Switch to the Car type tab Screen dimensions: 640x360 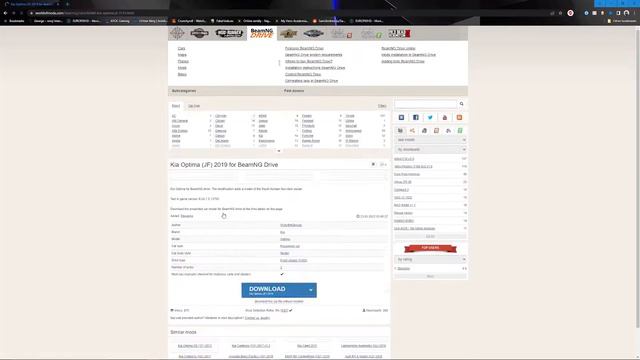tap(194, 106)
